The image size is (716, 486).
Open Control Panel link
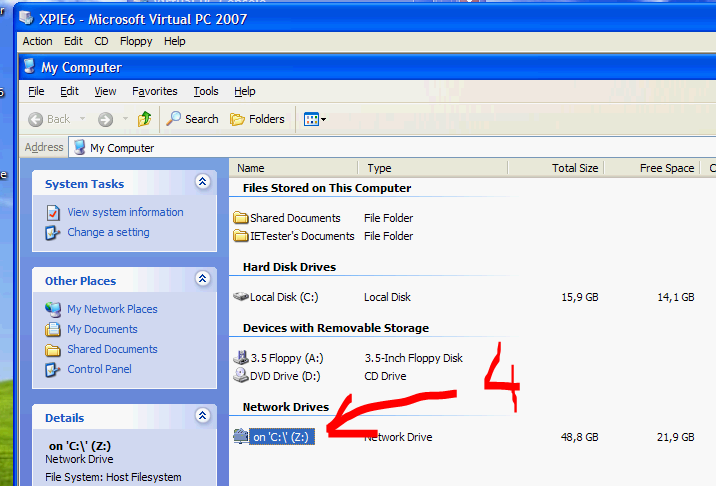point(99,369)
